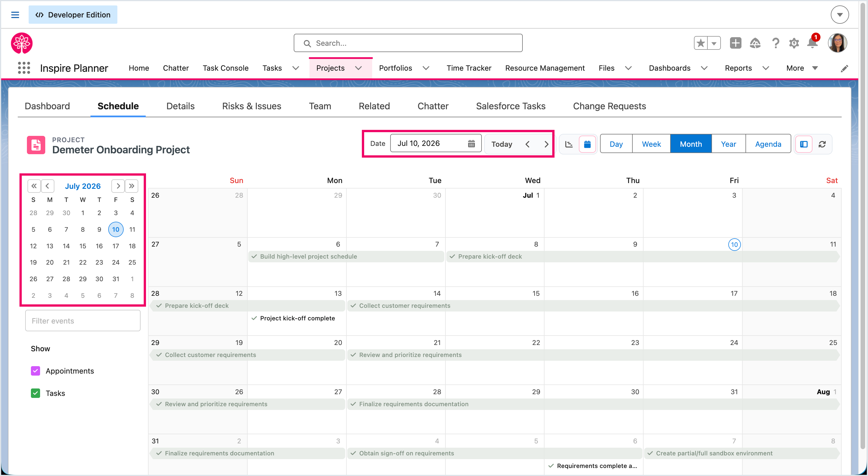Toggle the Tasks checkbox

click(x=35, y=393)
